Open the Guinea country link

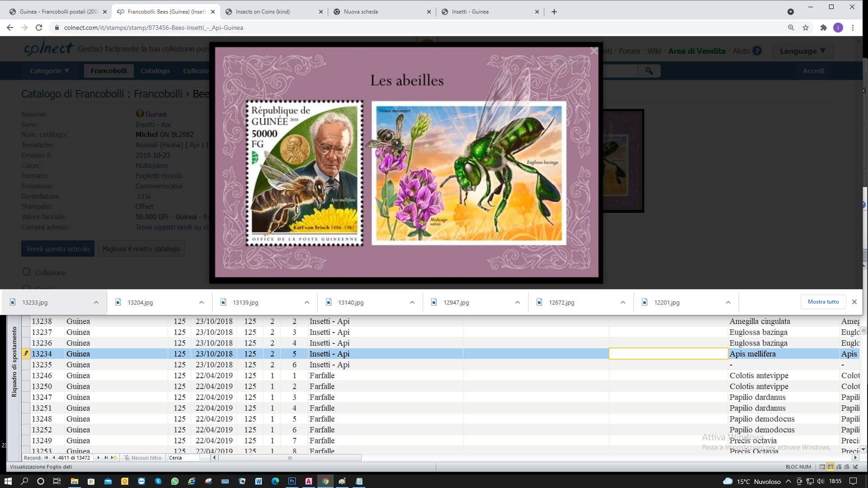pyautogui.click(x=156, y=114)
